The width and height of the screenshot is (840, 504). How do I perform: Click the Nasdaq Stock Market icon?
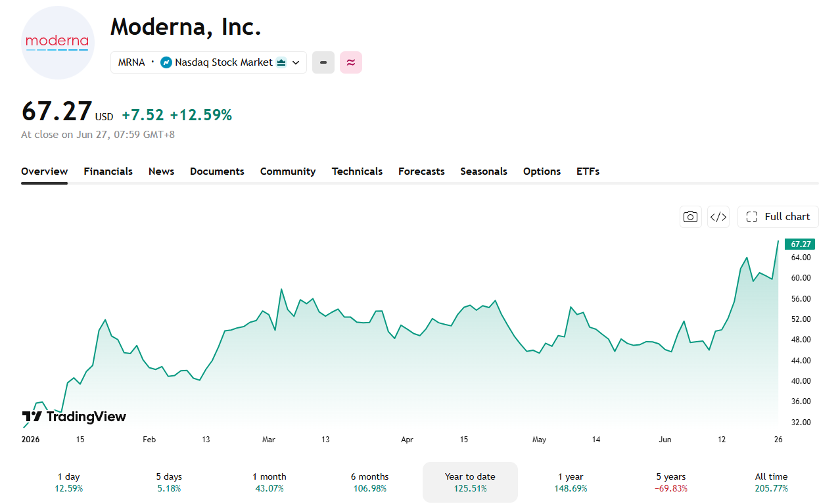click(x=166, y=62)
